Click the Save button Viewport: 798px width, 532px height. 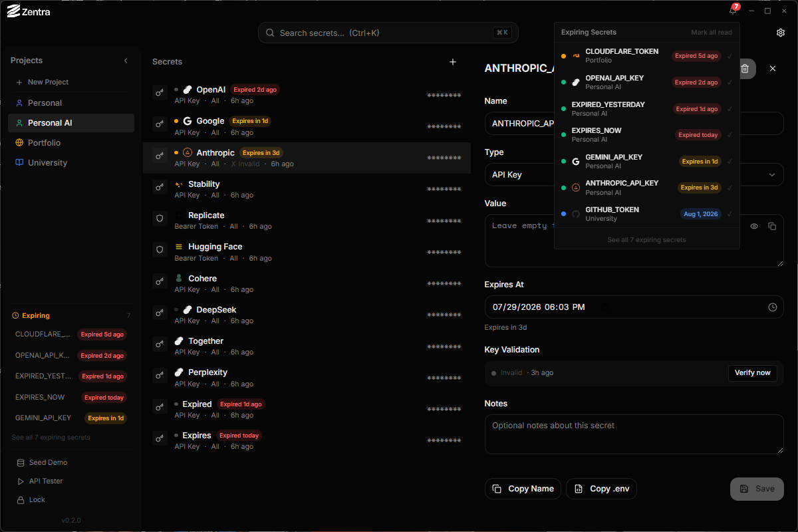pos(757,489)
